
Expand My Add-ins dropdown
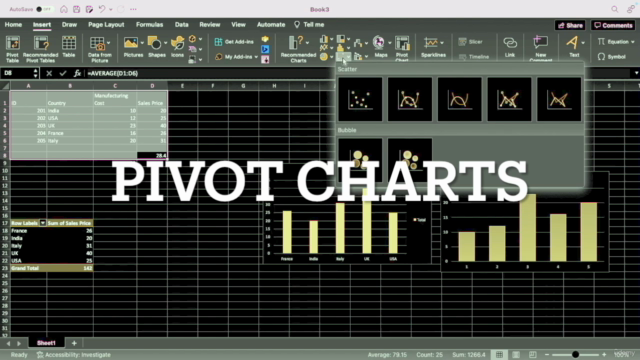pos(256,57)
